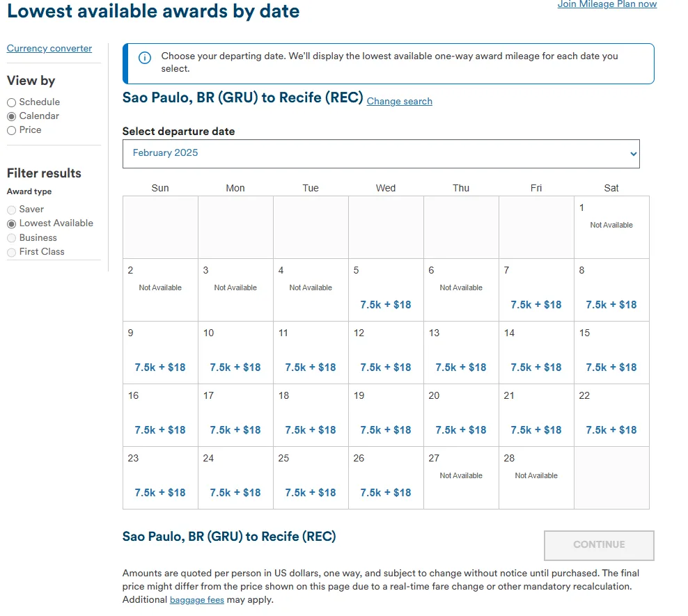Select February 14 departure date

coord(536,353)
